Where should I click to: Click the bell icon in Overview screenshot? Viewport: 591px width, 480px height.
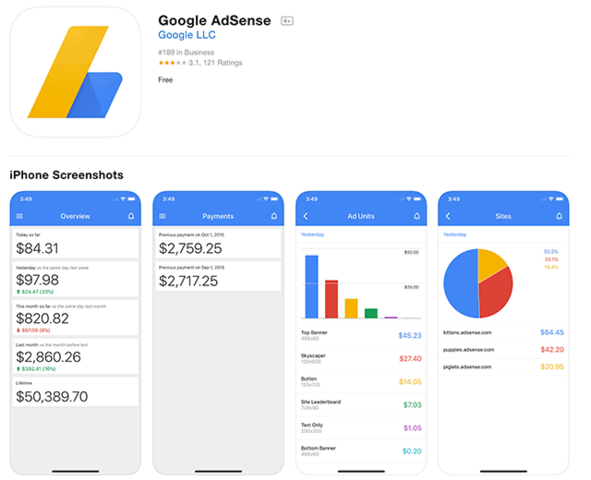pos(131,216)
